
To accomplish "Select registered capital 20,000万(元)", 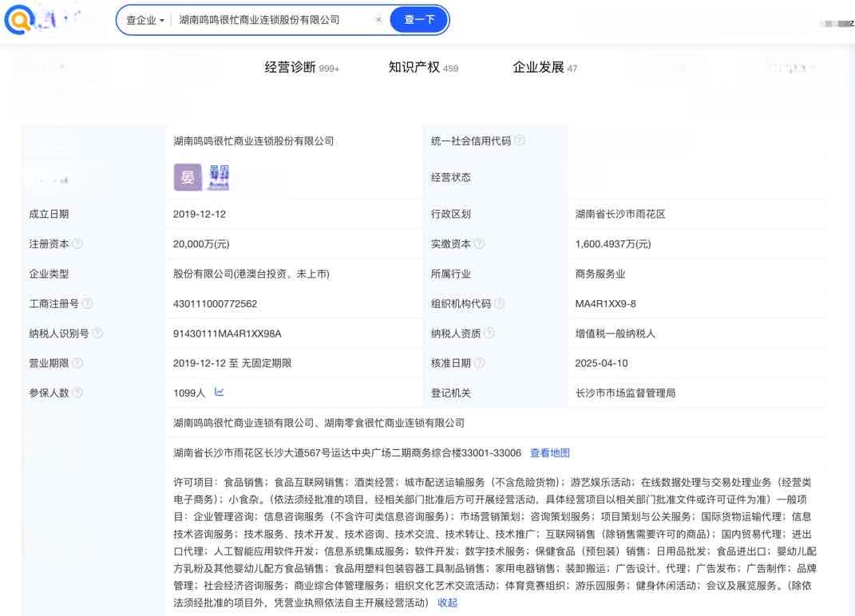I will coord(201,244).
